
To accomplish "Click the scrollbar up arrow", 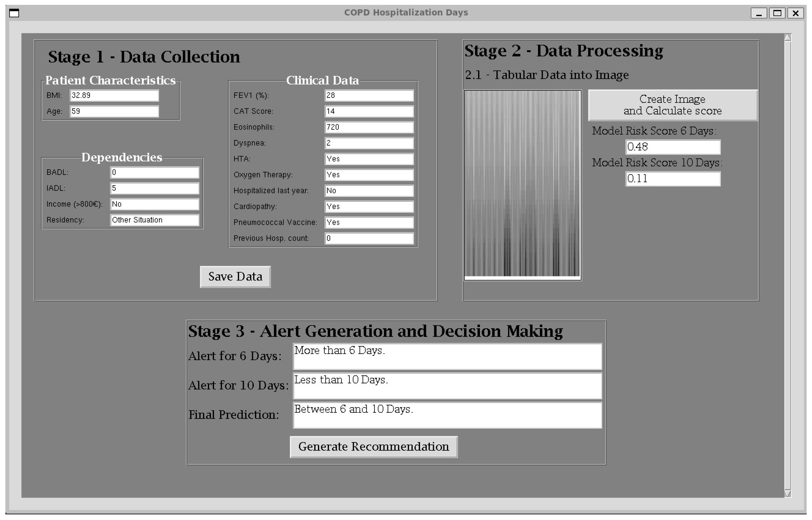I will [788, 37].
